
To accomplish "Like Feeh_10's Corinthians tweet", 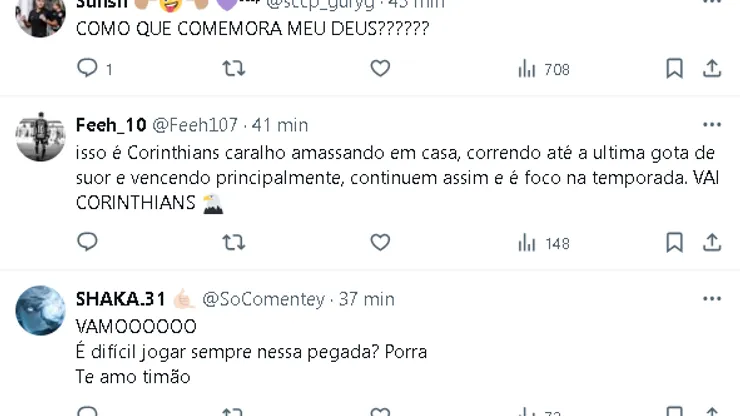I will (380, 242).
